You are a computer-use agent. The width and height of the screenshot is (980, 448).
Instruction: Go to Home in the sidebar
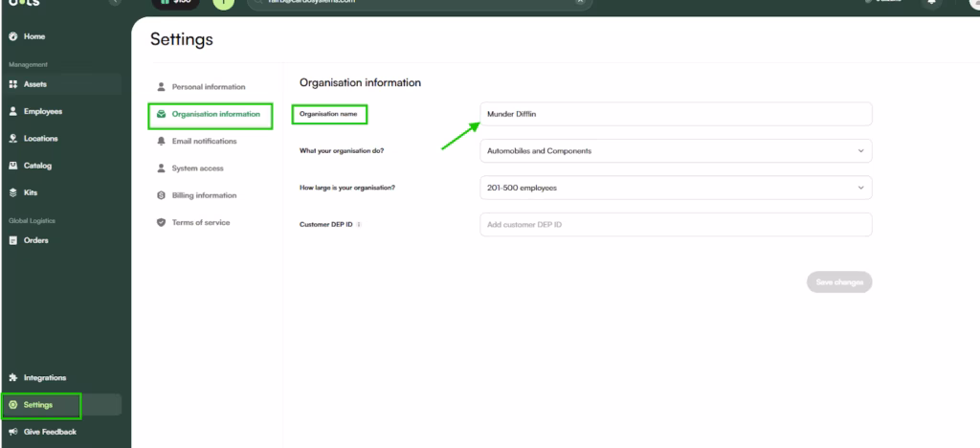pos(33,36)
